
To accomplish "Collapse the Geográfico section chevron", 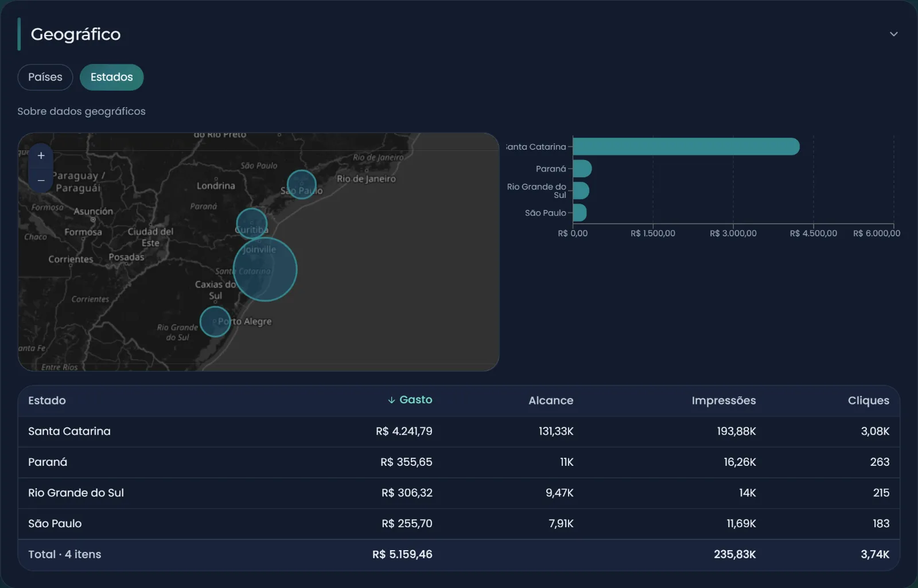I will coord(893,34).
